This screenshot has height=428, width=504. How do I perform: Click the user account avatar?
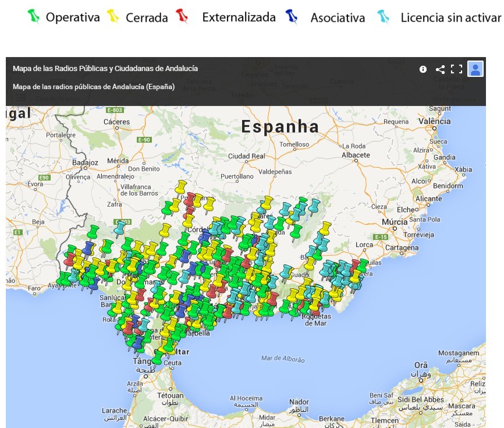pos(475,69)
